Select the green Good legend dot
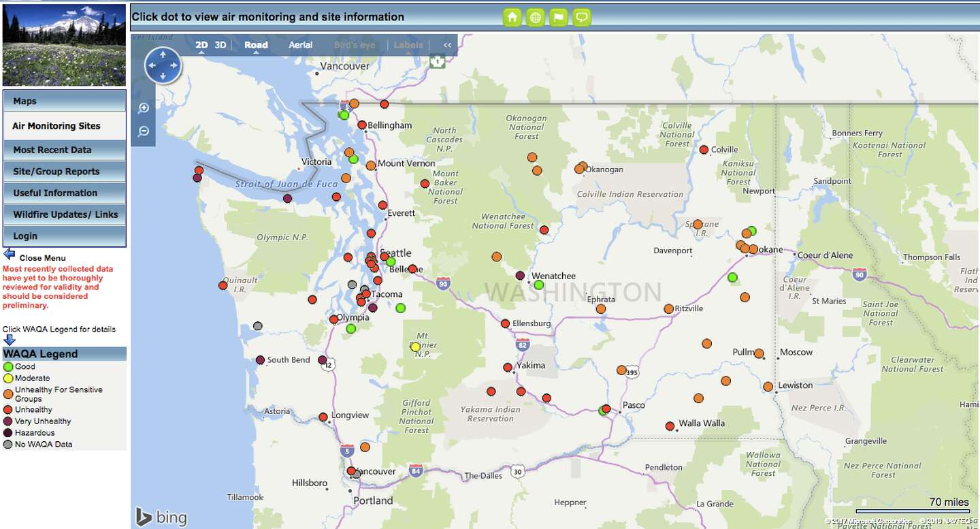This screenshot has width=980, height=529. click(x=8, y=366)
